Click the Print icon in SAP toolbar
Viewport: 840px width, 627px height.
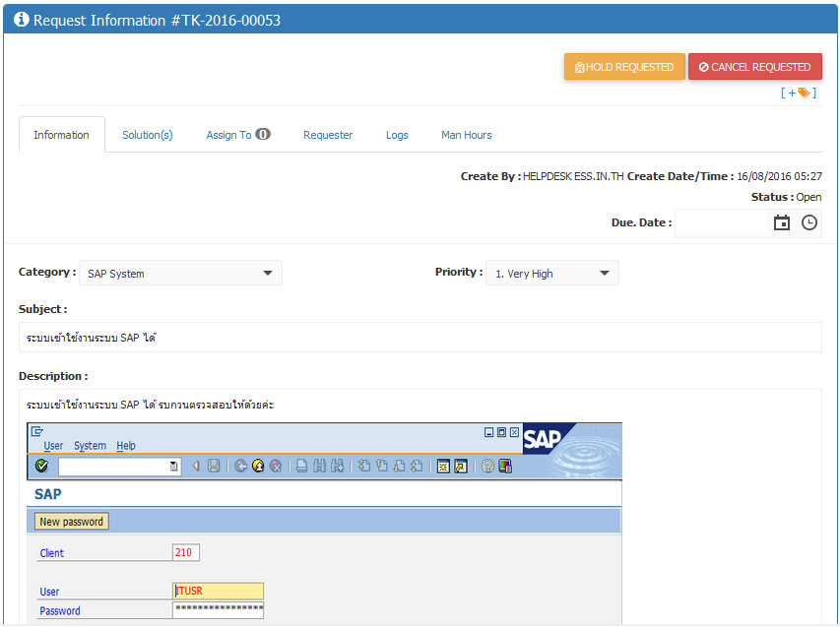302,466
